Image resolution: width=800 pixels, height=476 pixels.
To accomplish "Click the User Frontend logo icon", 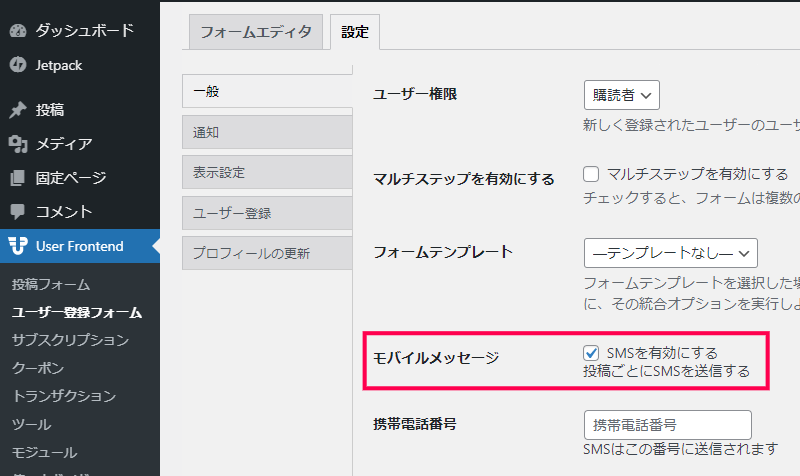I will coord(18,246).
